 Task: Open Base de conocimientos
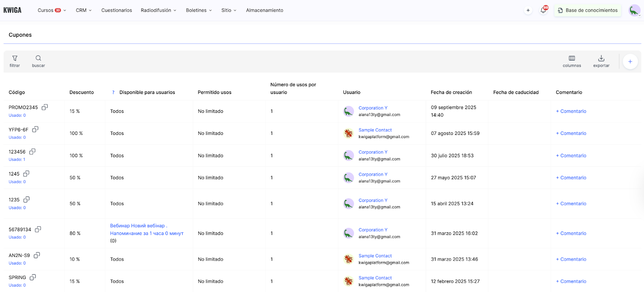point(587,10)
